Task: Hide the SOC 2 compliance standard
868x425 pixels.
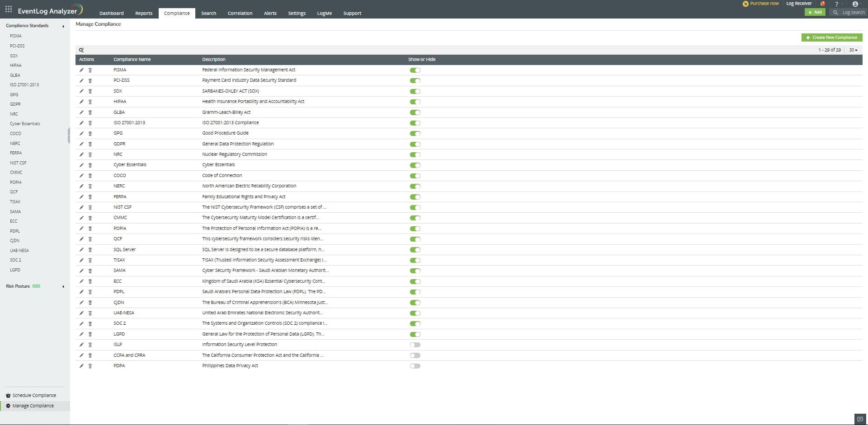Action: [x=415, y=324]
